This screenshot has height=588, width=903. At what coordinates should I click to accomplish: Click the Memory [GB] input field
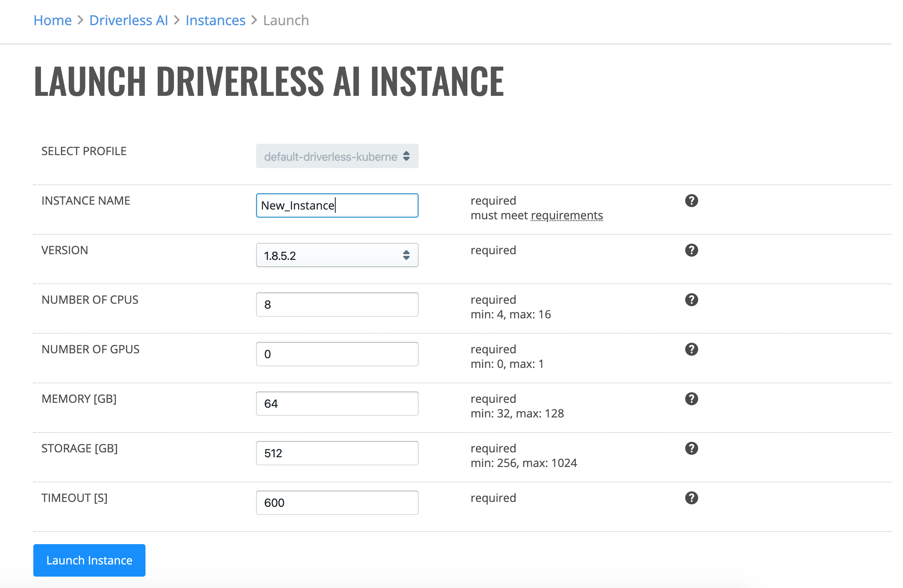click(x=337, y=404)
